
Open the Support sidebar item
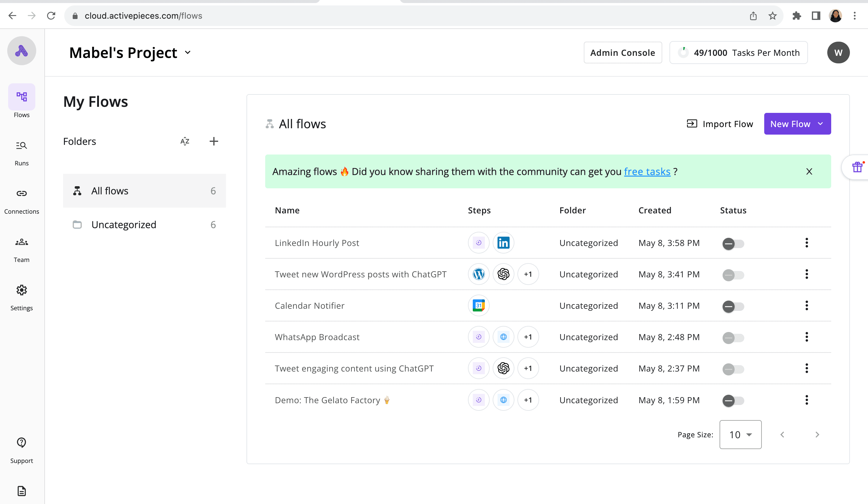[22, 450]
